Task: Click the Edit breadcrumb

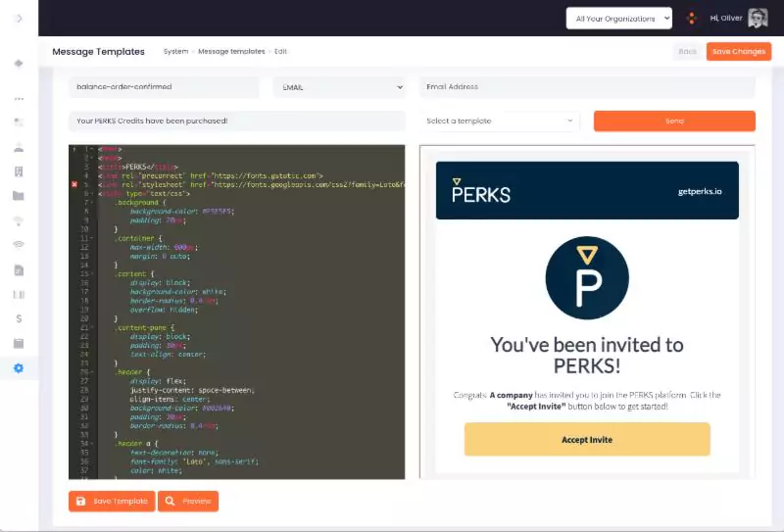Action: 280,52
